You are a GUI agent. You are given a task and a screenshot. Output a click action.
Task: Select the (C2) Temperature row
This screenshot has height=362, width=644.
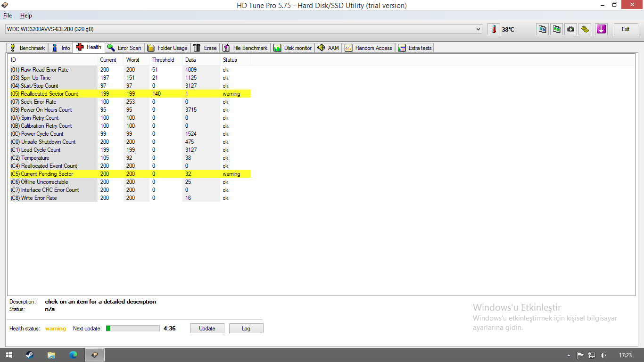(129, 158)
